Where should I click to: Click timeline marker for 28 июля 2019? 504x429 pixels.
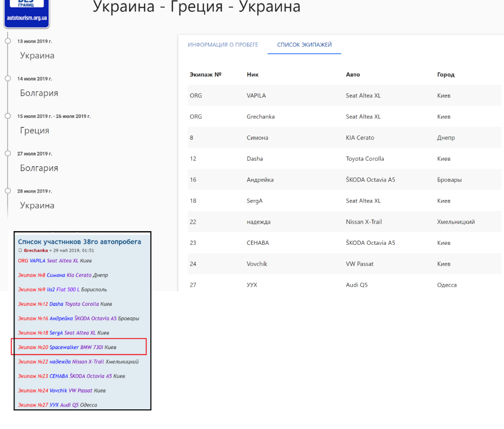[x=8, y=191]
